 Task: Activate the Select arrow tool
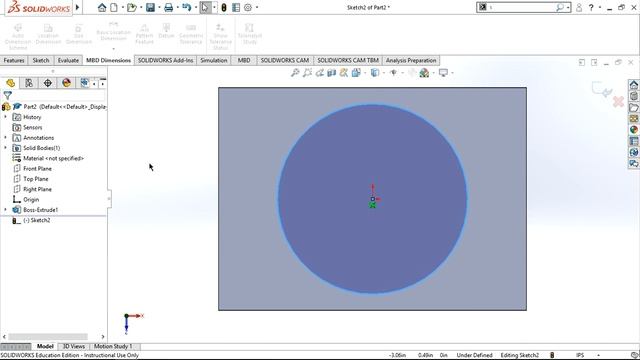(205, 7)
